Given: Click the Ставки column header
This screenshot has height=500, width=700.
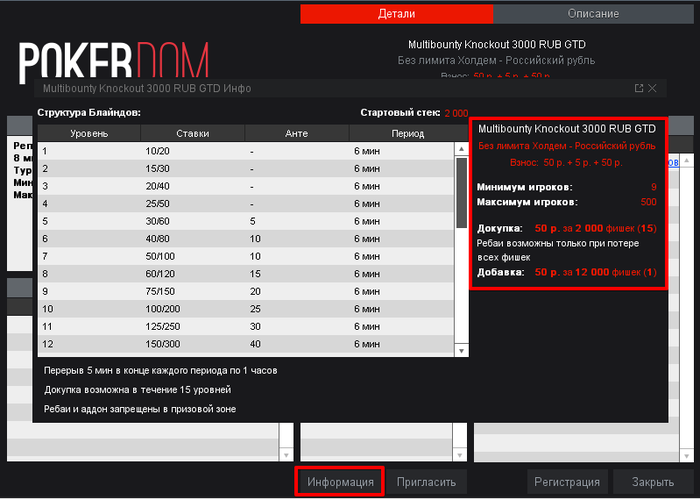Looking at the screenshot, I should [x=192, y=133].
